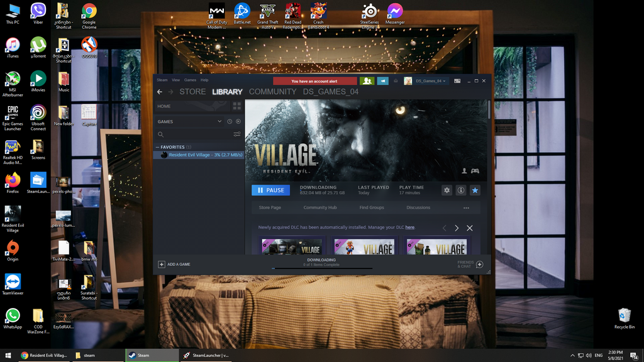The height and width of the screenshot is (362, 644).
Task: Open the collections grid view icon
Action: click(237, 106)
